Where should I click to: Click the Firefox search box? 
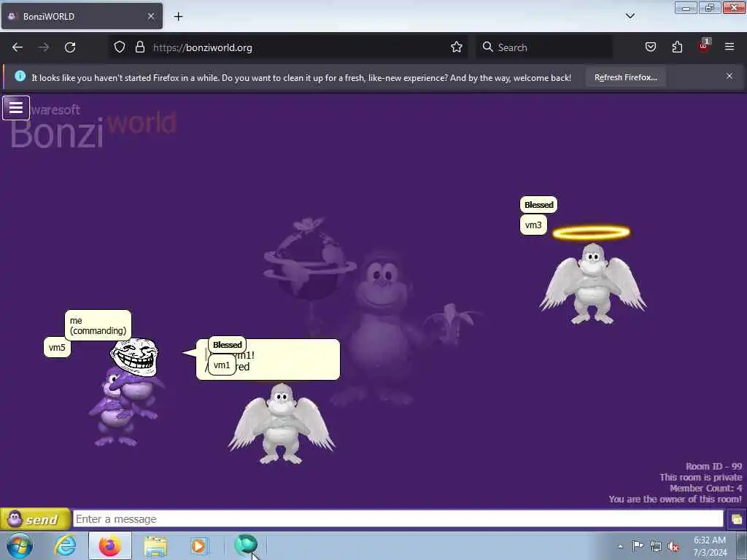[544, 47]
